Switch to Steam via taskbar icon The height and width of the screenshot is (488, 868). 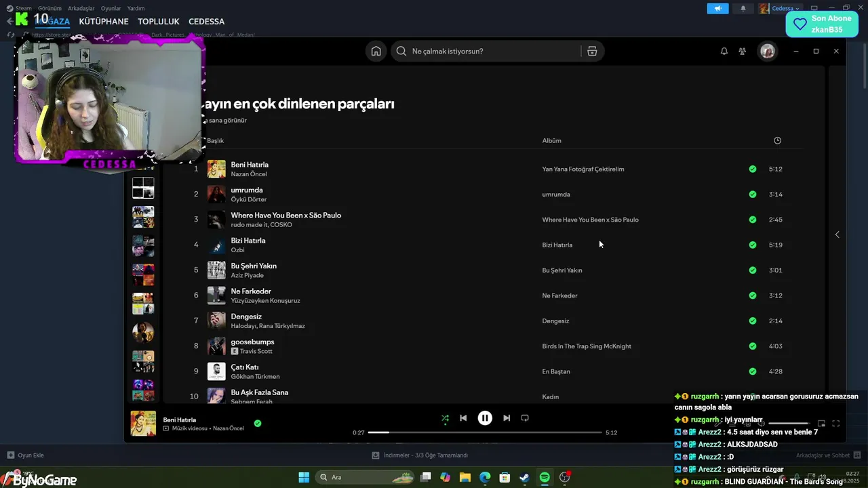point(525,477)
